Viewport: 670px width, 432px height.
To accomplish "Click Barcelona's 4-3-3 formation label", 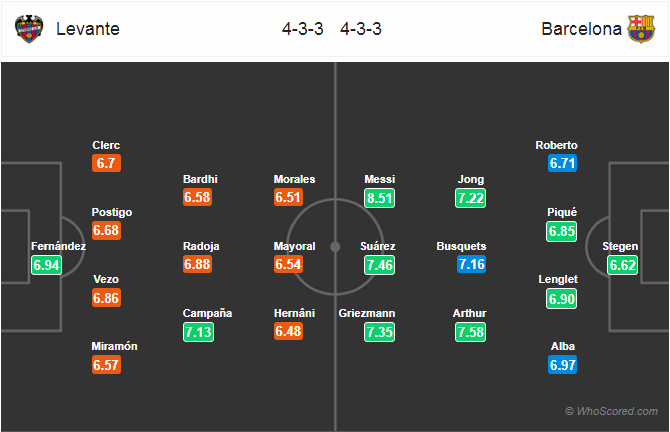I will pos(361,29).
